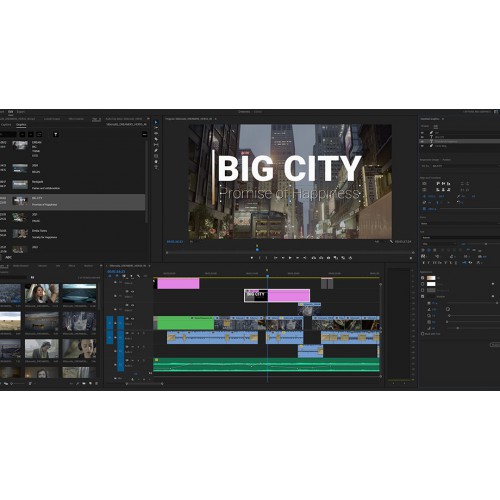
Task: Click Mark In button in Program Monitor
Action: [259, 258]
